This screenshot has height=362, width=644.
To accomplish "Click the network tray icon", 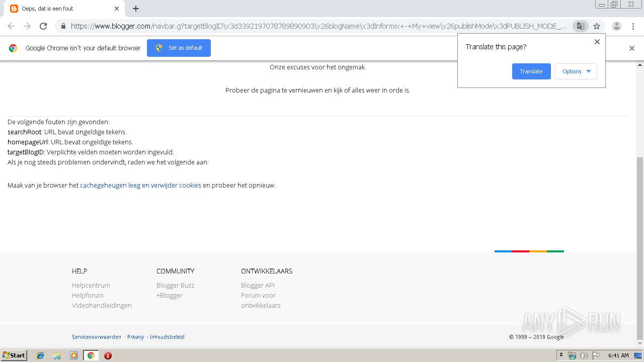I will point(572,355).
